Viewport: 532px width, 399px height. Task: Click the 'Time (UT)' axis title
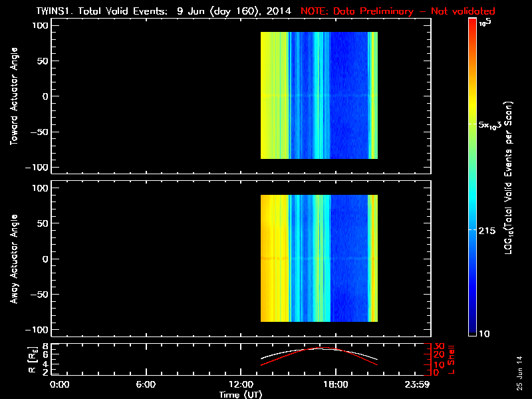241,394
